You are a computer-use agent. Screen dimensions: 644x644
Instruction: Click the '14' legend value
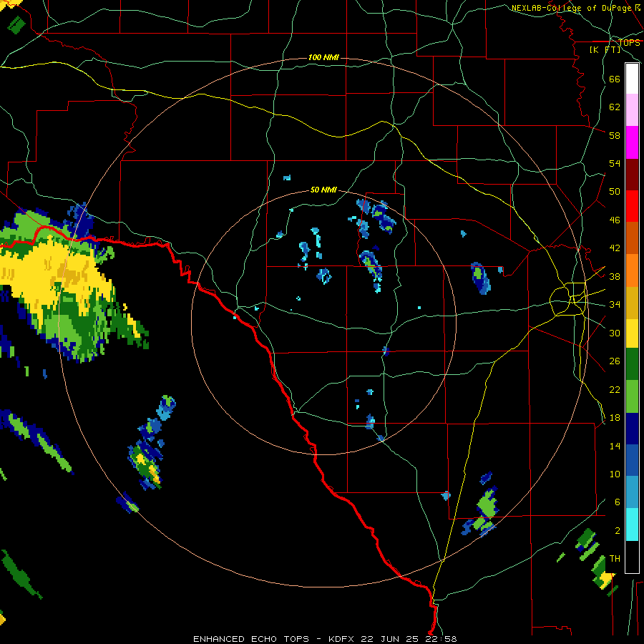pyautogui.click(x=615, y=446)
